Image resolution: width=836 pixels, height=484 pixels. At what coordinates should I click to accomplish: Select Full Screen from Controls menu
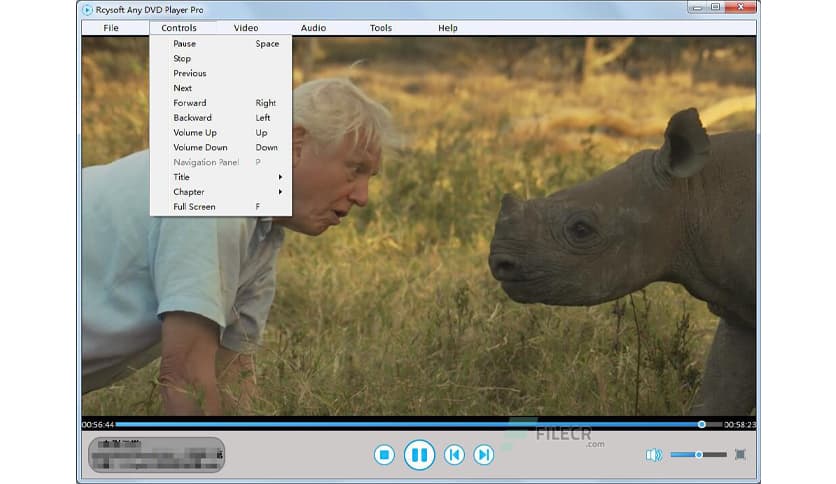221,207
